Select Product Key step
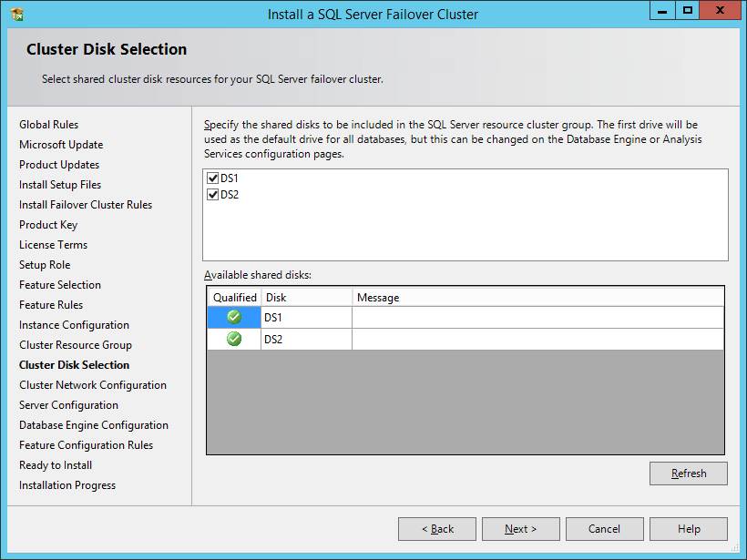Screen dimensions: 747x560 click(x=48, y=224)
